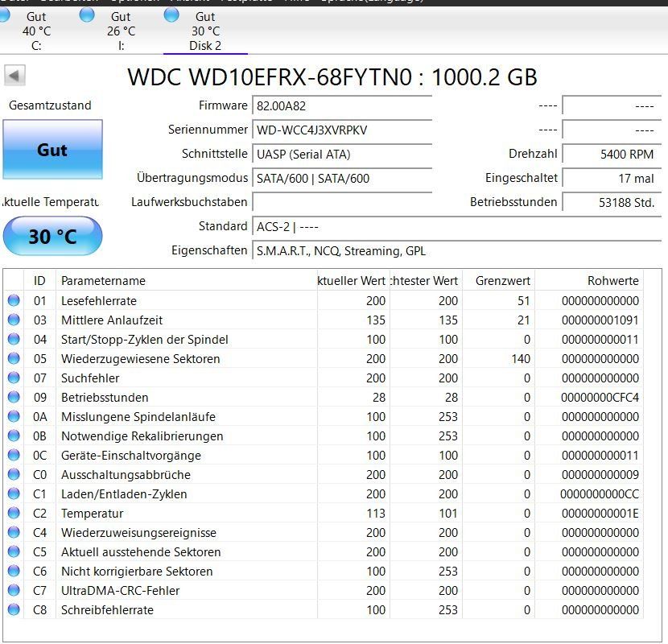Viewport: 668px width, 644px height.
Task: Click the Eigenschaften field with S.M.A.R.T., NCQ
Action: [x=456, y=250]
